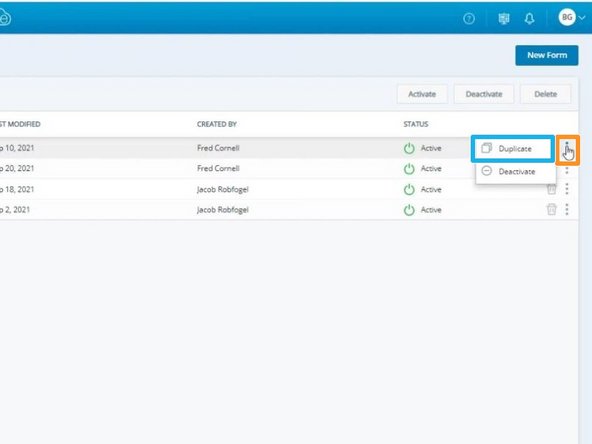Toggle the Active power icon for the Sep 2 row
592x444 pixels.
click(409, 210)
